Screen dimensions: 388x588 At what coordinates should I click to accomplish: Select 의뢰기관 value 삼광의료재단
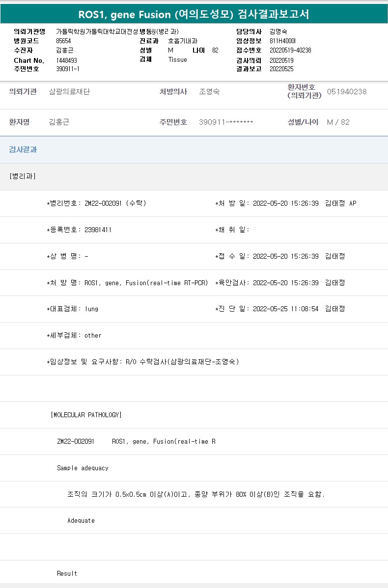point(69,92)
